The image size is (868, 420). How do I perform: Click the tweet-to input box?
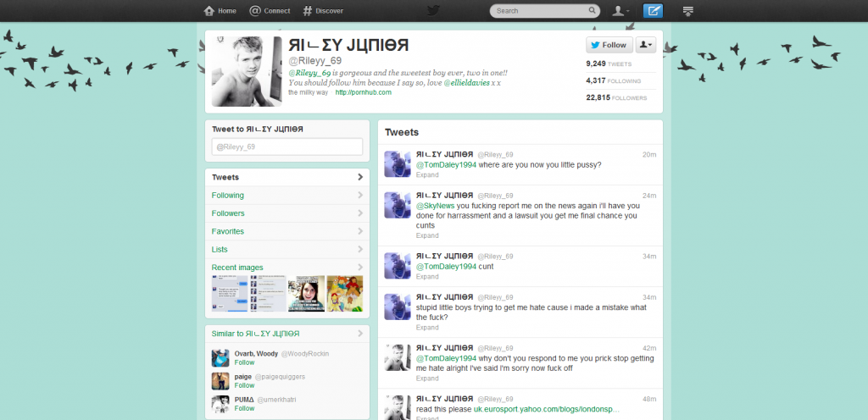coord(287,147)
